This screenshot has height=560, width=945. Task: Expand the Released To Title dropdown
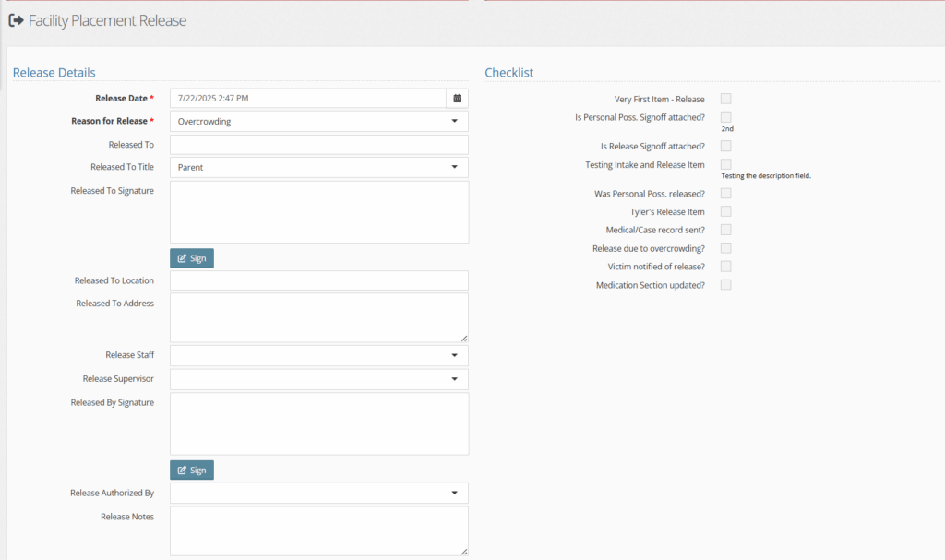coord(318,167)
